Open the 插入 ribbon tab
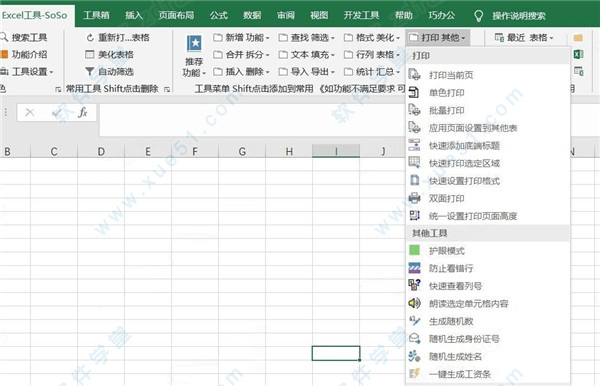The image size is (600, 386). (x=134, y=16)
